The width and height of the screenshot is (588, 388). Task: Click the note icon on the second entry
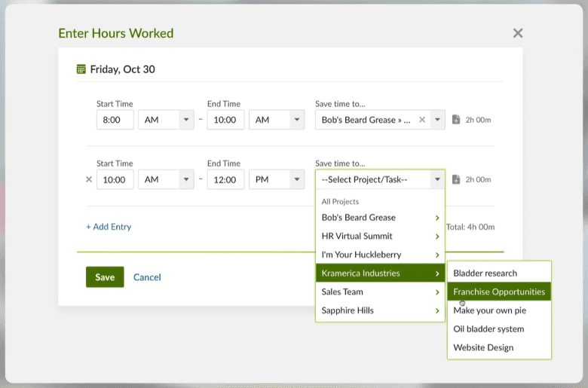pos(455,179)
